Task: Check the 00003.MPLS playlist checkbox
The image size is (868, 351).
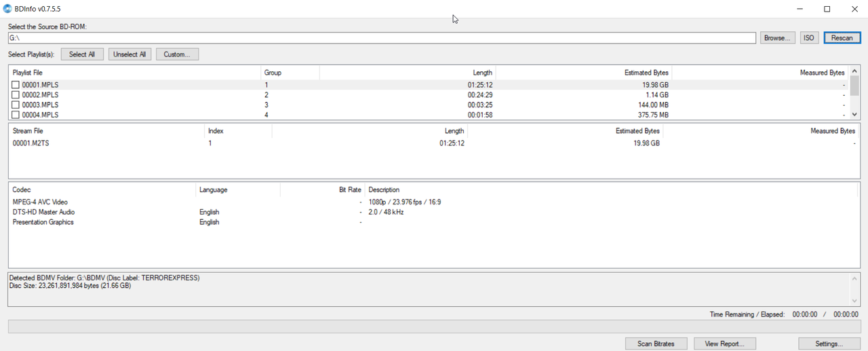Action: [x=16, y=105]
